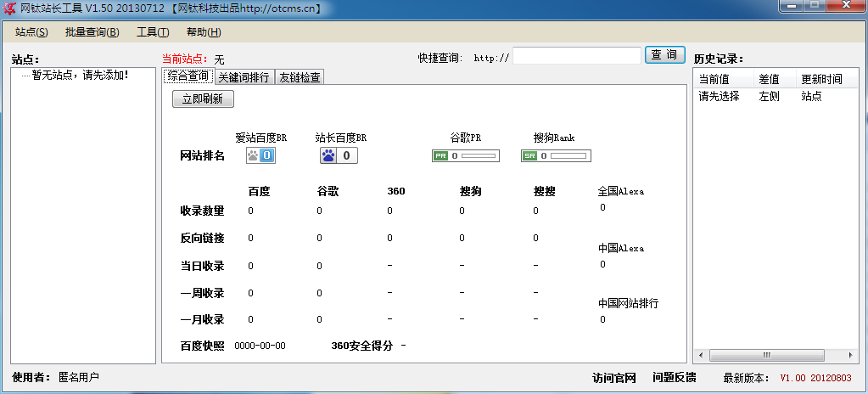Screen dimensions: 868x394
Task: Click the 当前值 column header
Action: 724,79
